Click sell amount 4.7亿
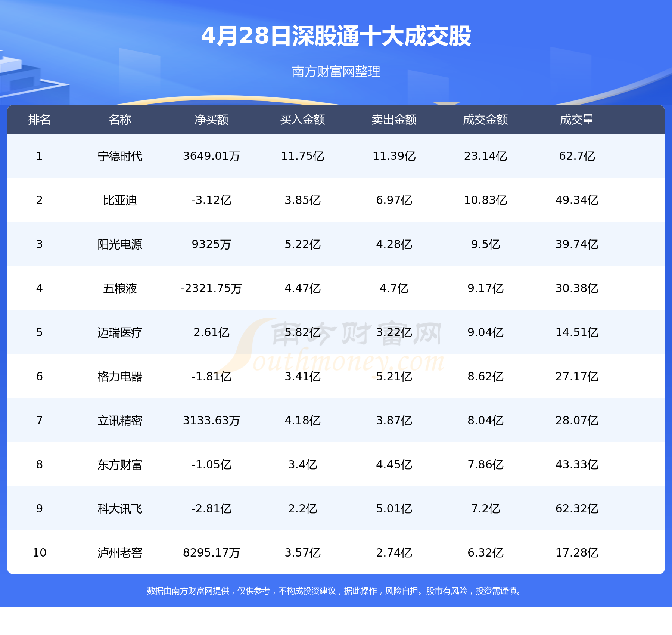Image resolution: width=672 pixels, height=635 pixels. pos(394,288)
